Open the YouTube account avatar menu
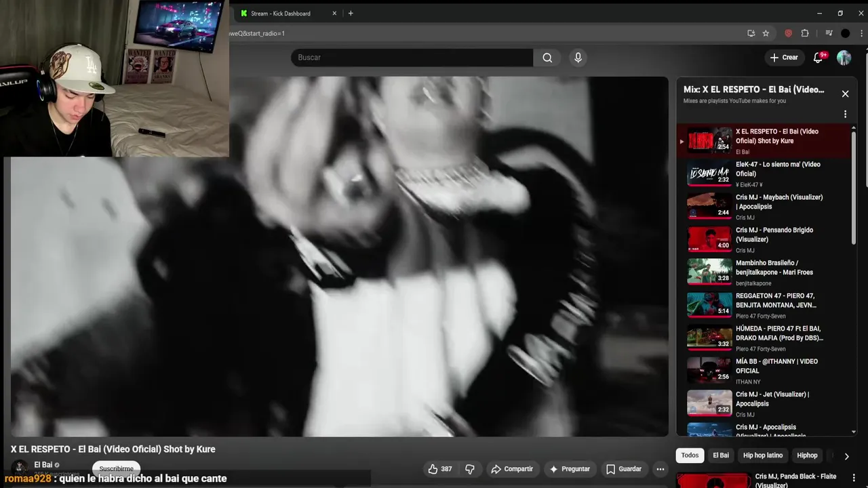The width and height of the screenshot is (868, 488). click(844, 58)
